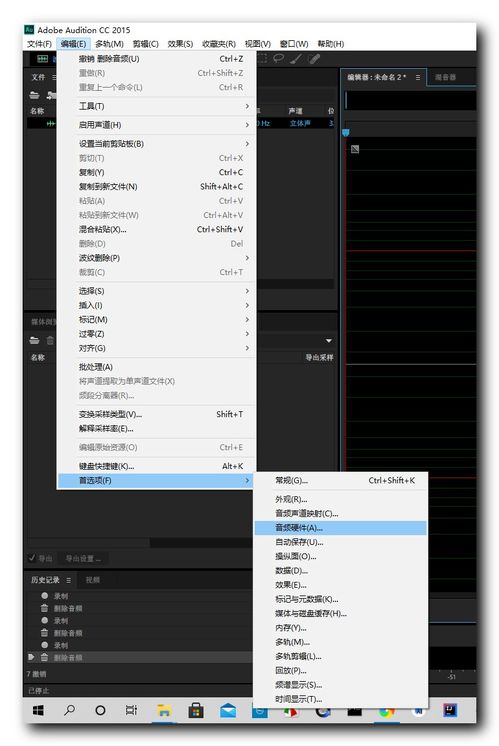Click the blue playhead marker on timeline
Viewport: 499px width, 746px height.
[346, 132]
